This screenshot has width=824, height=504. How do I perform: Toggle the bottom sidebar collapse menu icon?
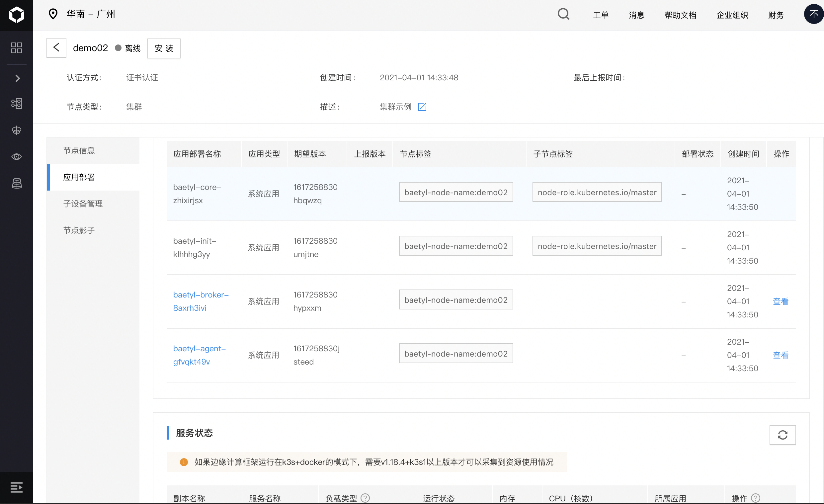pyautogui.click(x=16, y=487)
